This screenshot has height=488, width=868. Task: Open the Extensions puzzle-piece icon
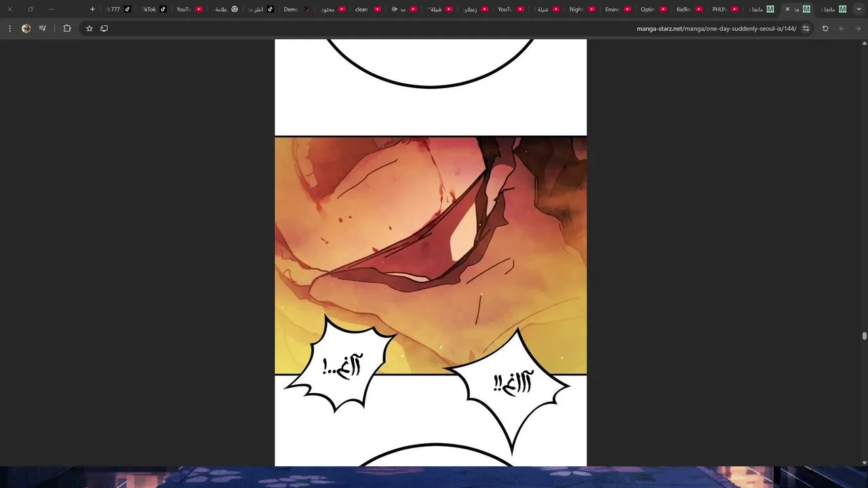point(66,28)
